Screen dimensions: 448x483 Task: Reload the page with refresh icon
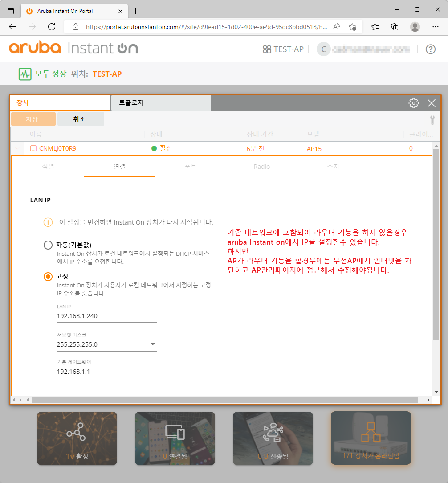[52, 27]
